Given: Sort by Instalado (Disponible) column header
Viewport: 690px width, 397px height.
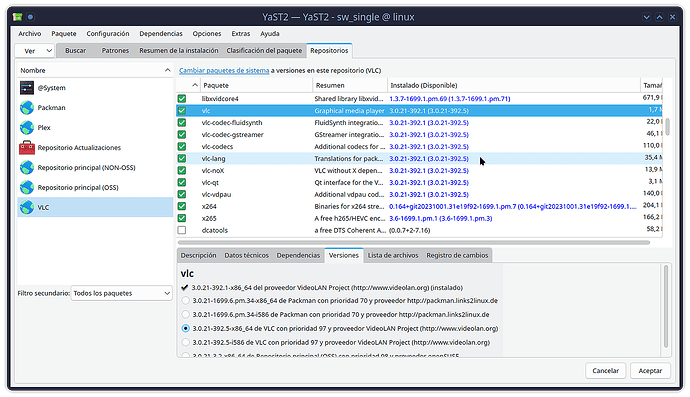Looking at the screenshot, I should pos(514,85).
